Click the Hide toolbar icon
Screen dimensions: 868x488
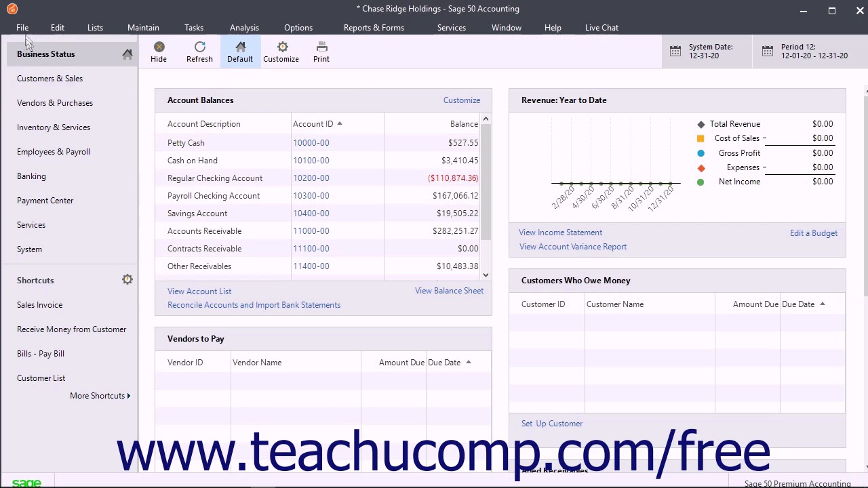(159, 47)
